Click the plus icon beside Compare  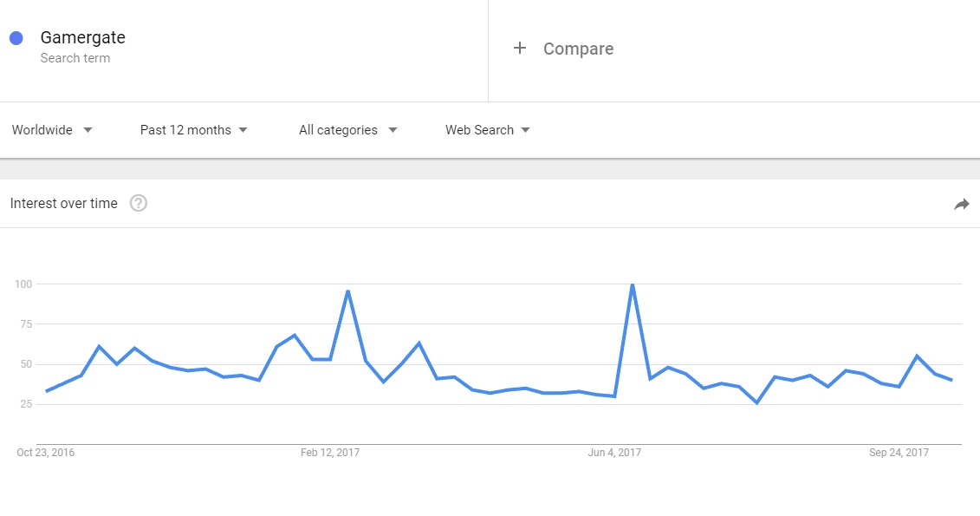click(x=519, y=49)
